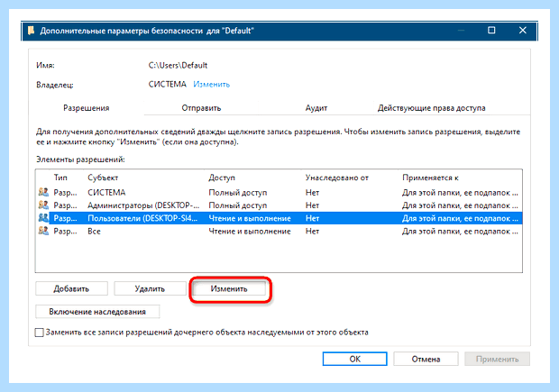Click the user group icon for Пользователи row

tap(43, 218)
